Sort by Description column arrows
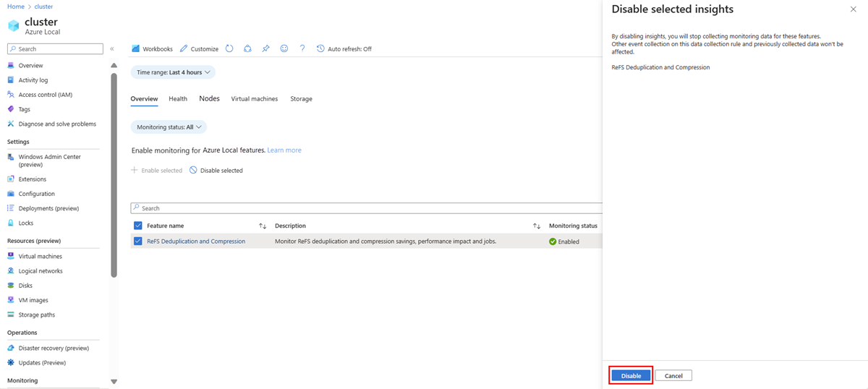This screenshot has width=868, height=389. (537, 226)
